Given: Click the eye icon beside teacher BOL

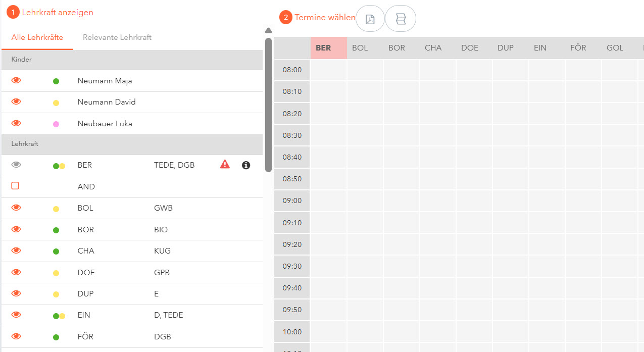Looking at the screenshot, I should pos(16,208).
